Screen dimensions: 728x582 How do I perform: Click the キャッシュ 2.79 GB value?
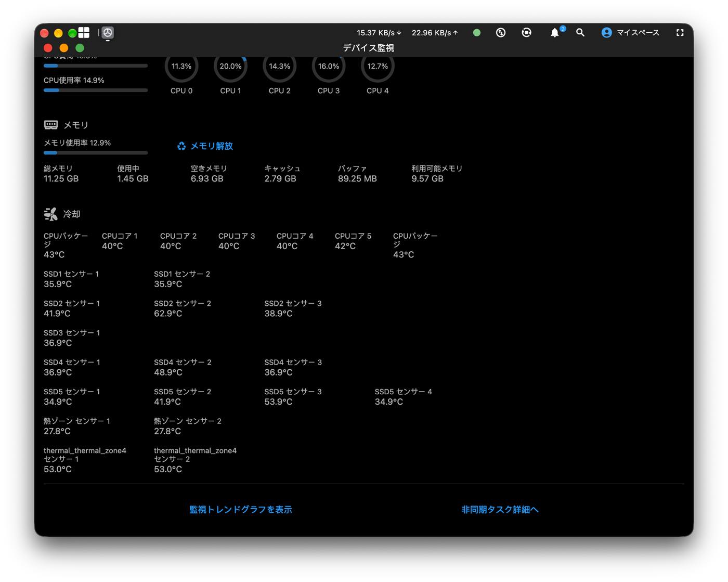tap(280, 178)
